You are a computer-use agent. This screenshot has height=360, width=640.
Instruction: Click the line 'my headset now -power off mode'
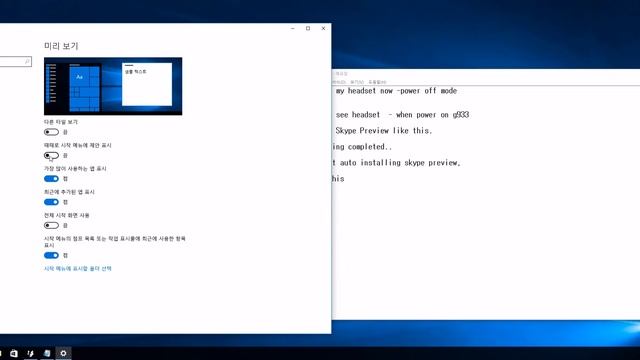tap(396, 91)
